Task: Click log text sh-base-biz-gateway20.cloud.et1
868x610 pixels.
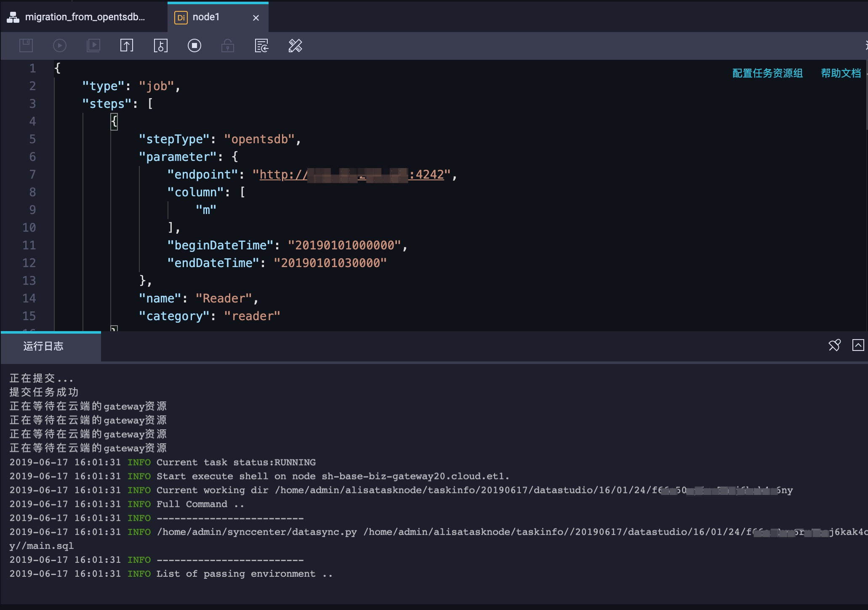Action: pos(415,476)
